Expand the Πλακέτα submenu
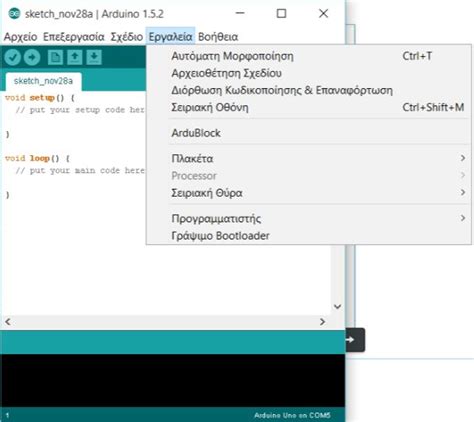The image size is (474, 422). 309,158
